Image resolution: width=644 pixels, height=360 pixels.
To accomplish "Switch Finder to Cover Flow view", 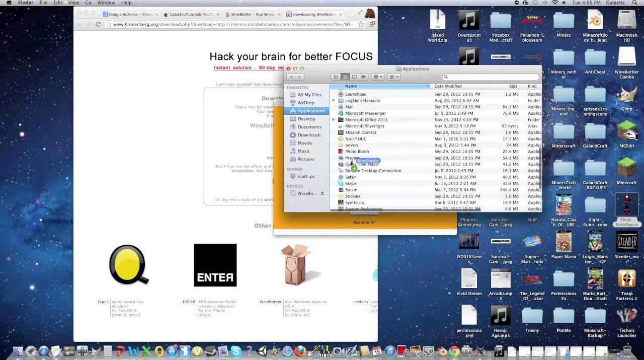I will (x=363, y=77).
